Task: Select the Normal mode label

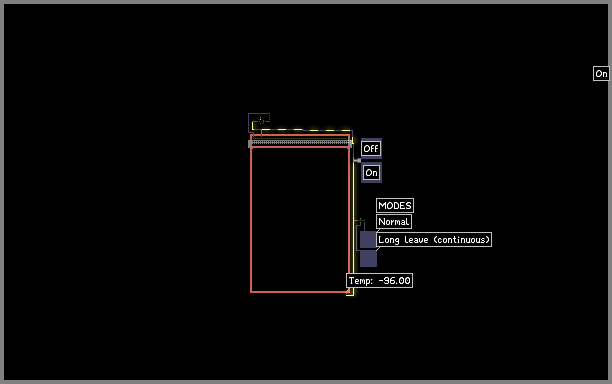Action: coord(393,222)
